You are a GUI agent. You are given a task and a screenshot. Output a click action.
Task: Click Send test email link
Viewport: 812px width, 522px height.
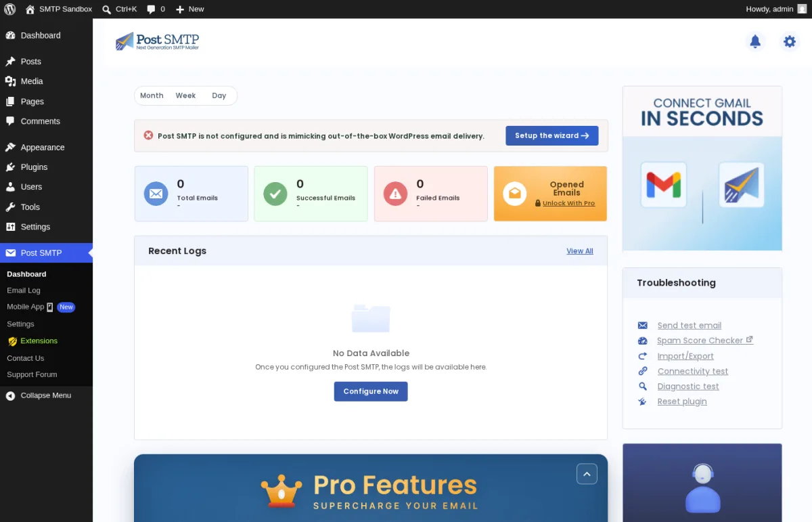point(690,326)
